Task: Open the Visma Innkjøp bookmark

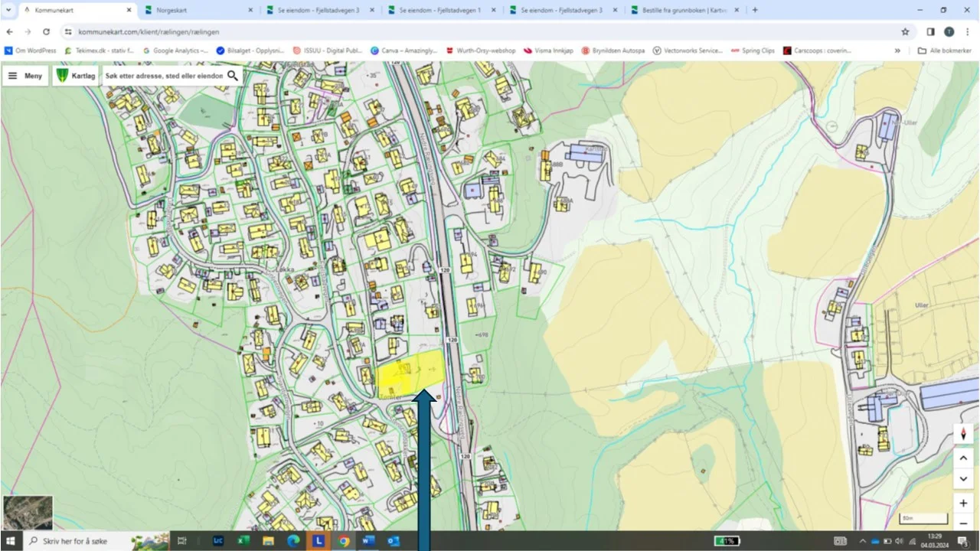Action: point(547,51)
